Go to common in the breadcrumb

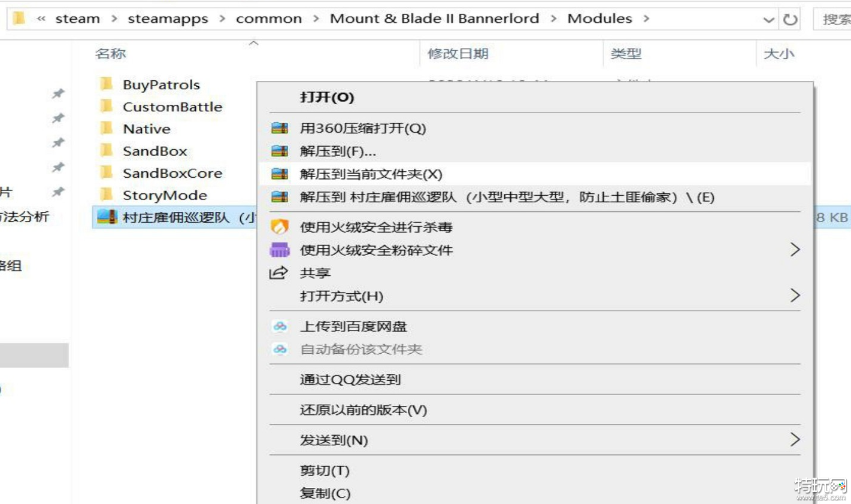pos(269,19)
